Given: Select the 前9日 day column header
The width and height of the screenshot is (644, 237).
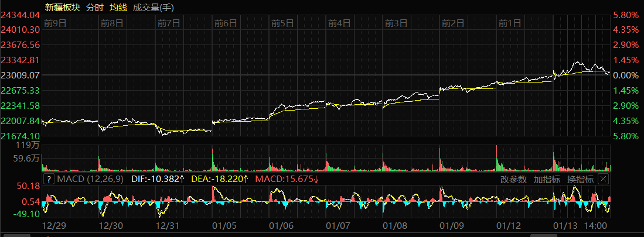Looking at the screenshot, I should coord(54,23).
